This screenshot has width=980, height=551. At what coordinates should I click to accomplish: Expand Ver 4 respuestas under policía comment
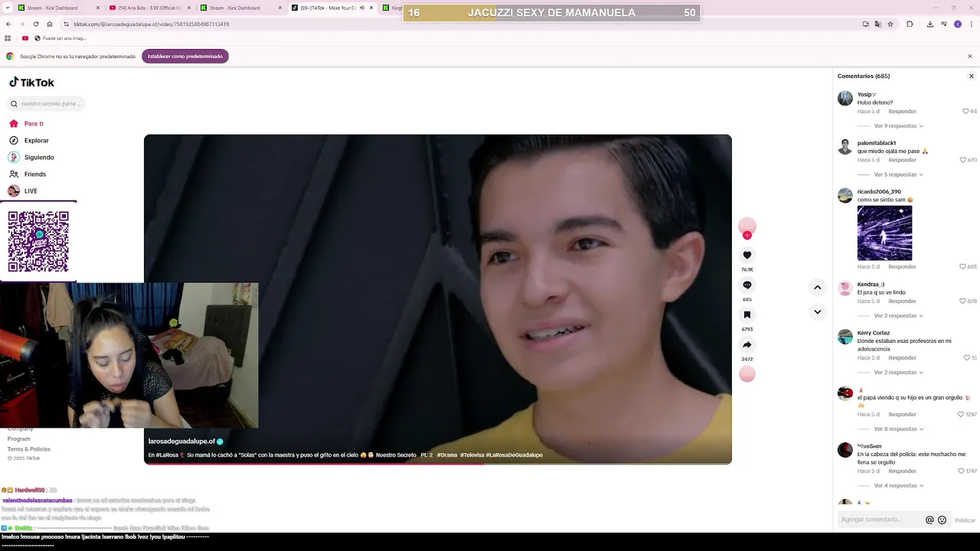pyautogui.click(x=898, y=486)
